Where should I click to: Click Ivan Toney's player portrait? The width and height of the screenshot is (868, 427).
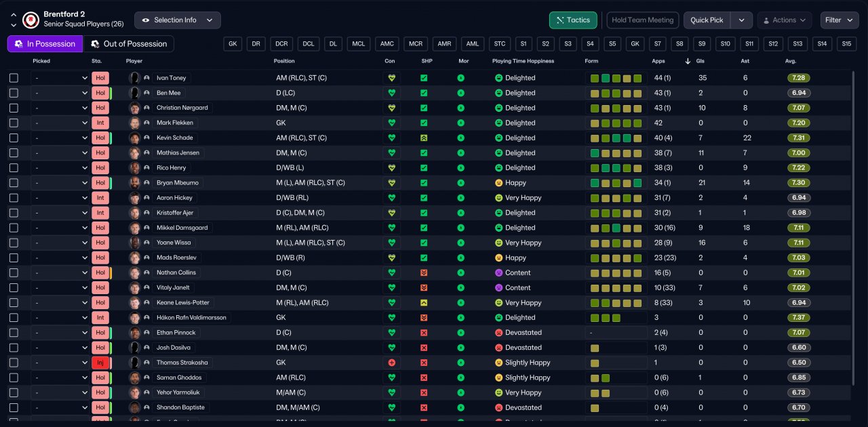point(134,78)
